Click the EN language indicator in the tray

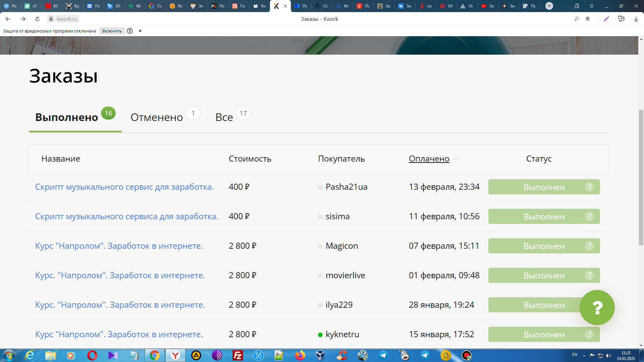point(575,355)
